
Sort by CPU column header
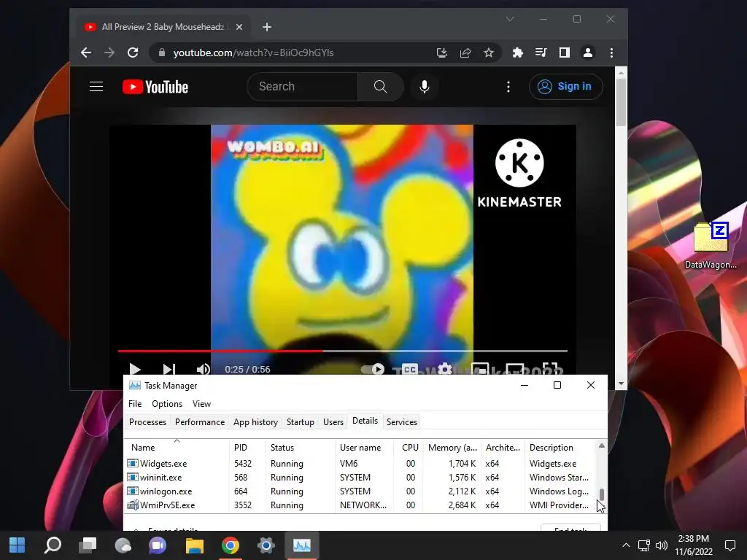[x=409, y=448]
